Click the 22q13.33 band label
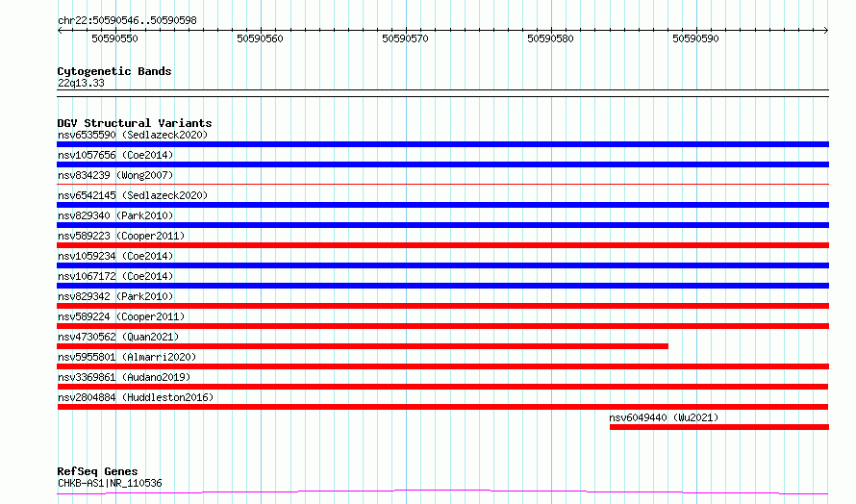856x504 pixels. [x=81, y=83]
